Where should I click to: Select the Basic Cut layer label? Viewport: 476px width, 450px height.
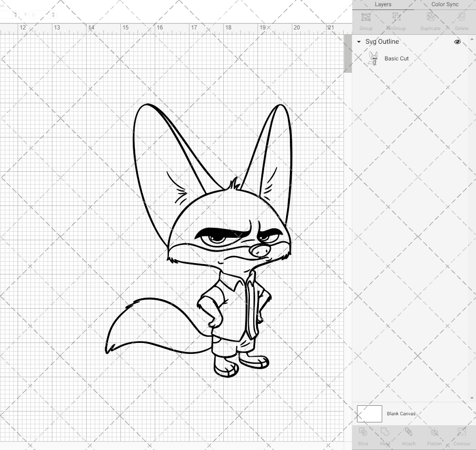[397, 59]
